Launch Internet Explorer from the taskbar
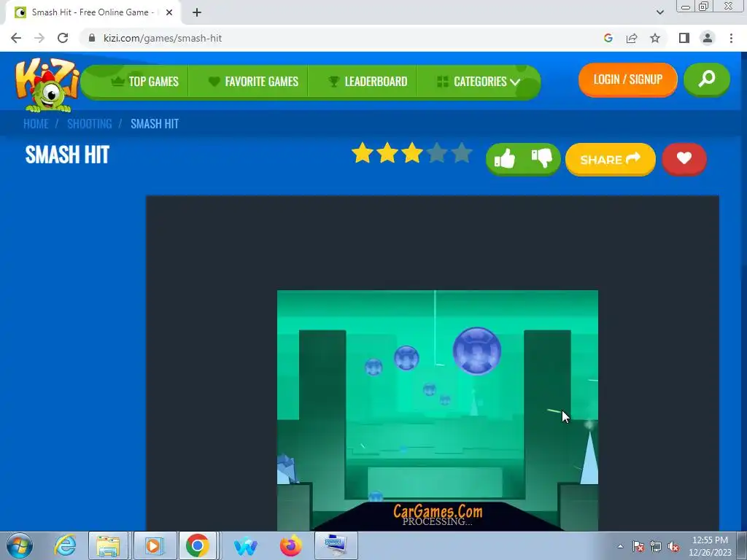 coord(65,545)
